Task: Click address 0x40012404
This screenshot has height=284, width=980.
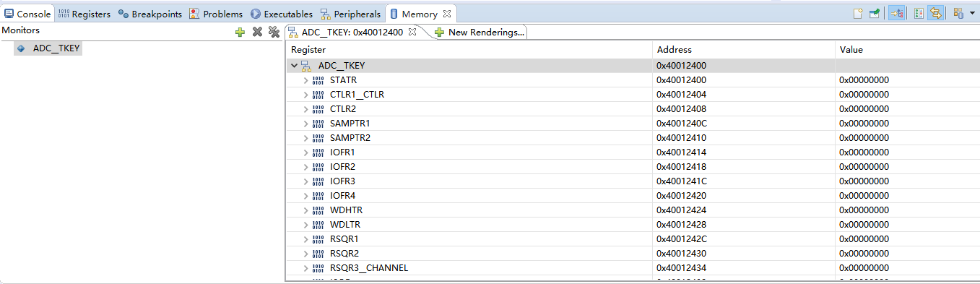Action: (x=681, y=95)
